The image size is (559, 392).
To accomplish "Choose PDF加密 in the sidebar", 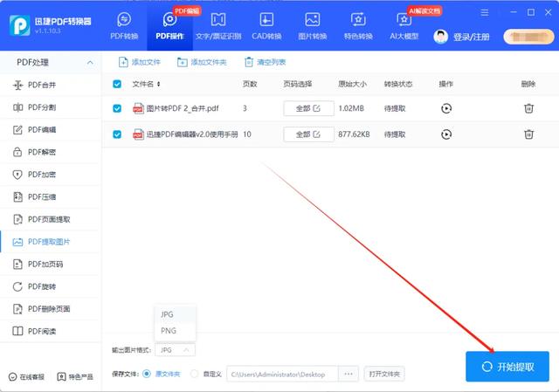I will point(50,175).
